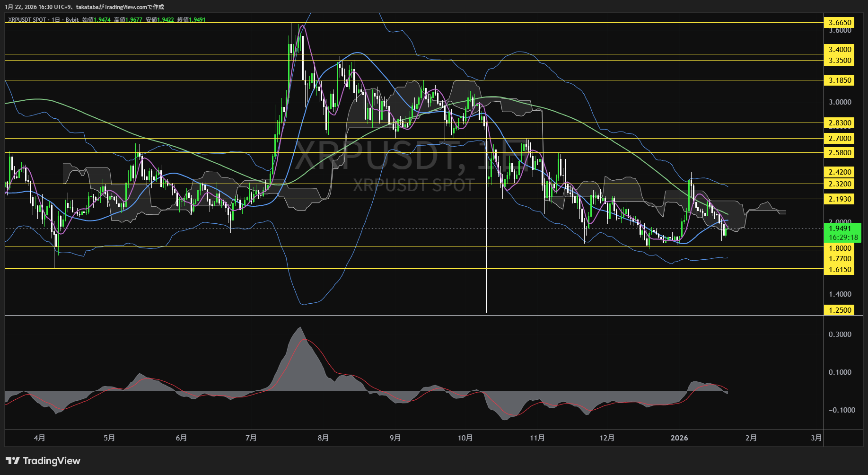The height and width of the screenshot is (475, 868).
Task: Click the 3月 label on time axis
Action: [x=816, y=438]
